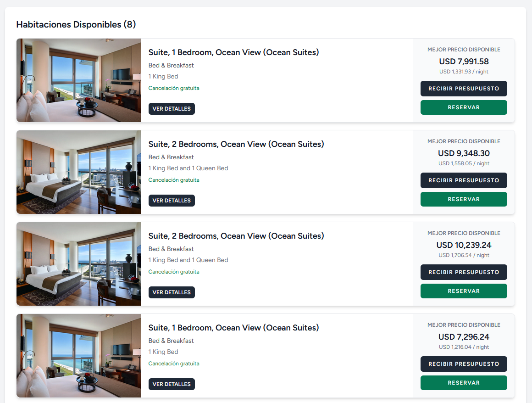
Task: Click Cancelación gratuita on the first room card
Action: [174, 88]
